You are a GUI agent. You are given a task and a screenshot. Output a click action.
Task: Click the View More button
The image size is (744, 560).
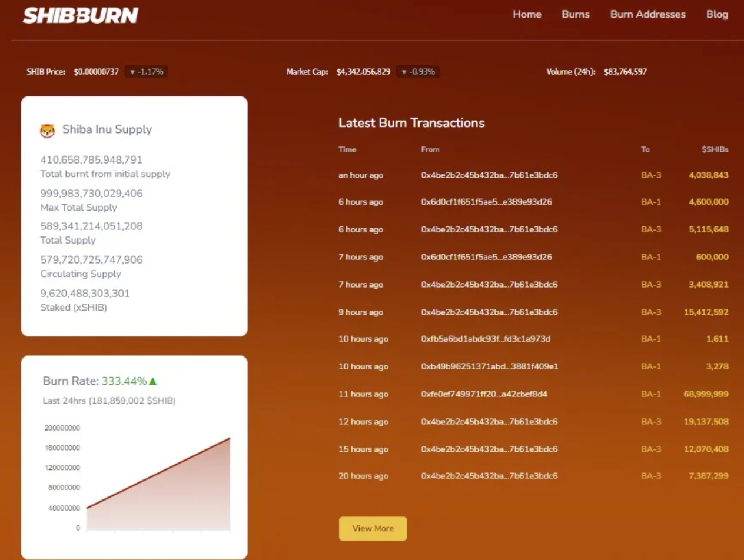(373, 528)
